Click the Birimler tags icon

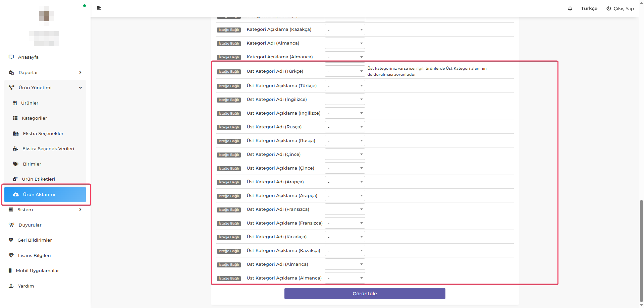click(16, 164)
